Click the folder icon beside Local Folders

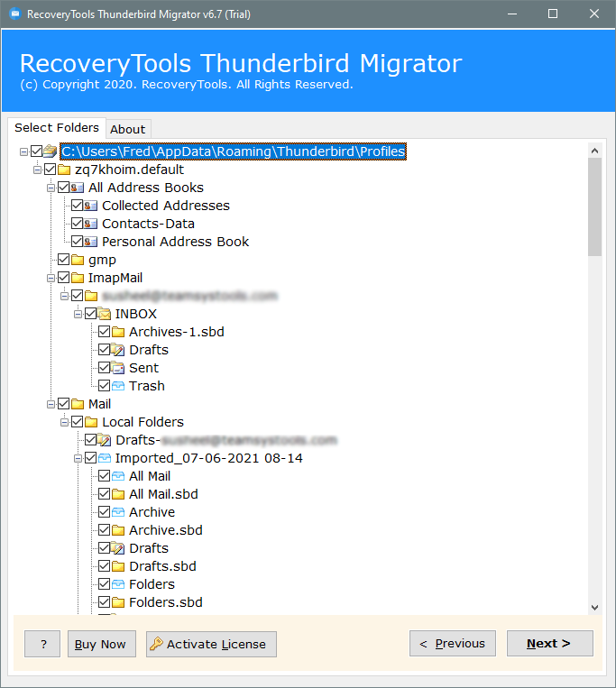91,422
